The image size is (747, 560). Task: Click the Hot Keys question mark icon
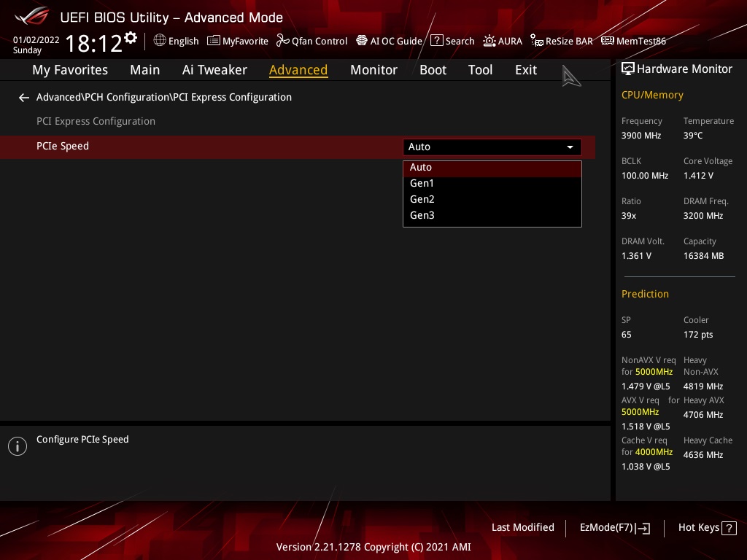click(729, 528)
